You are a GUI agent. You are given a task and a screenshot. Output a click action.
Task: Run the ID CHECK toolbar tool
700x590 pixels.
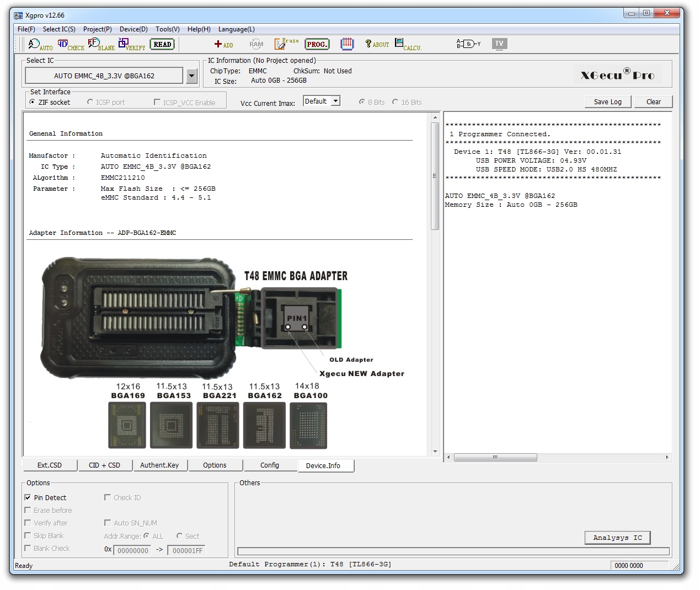pyautogui.click(x=71, y=44)
